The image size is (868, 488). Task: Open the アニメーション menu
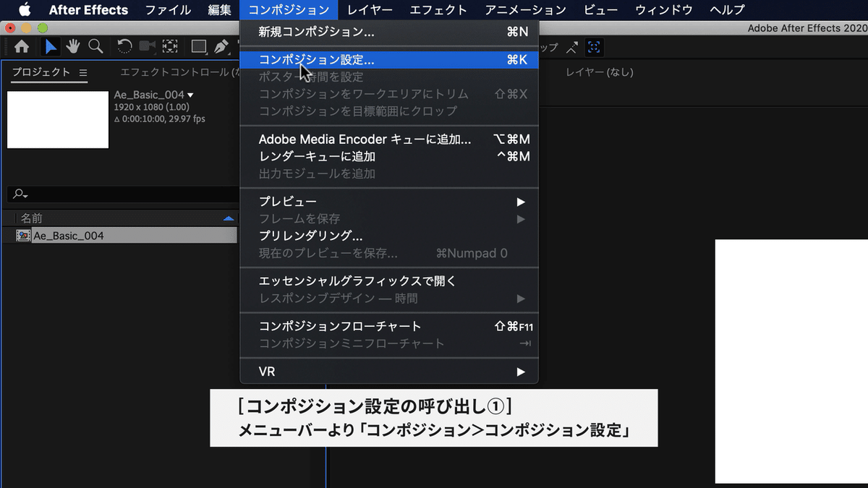pos(526,10)
